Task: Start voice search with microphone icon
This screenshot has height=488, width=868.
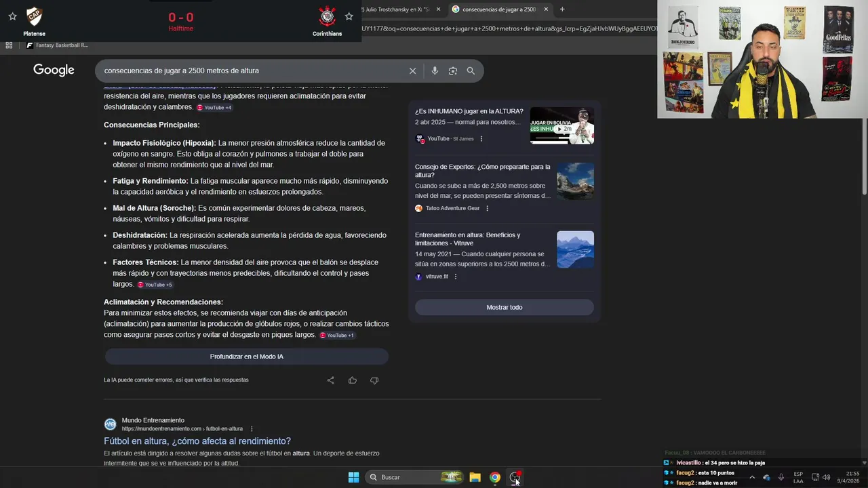Action: pyautogui.click(x=435, y=70)
